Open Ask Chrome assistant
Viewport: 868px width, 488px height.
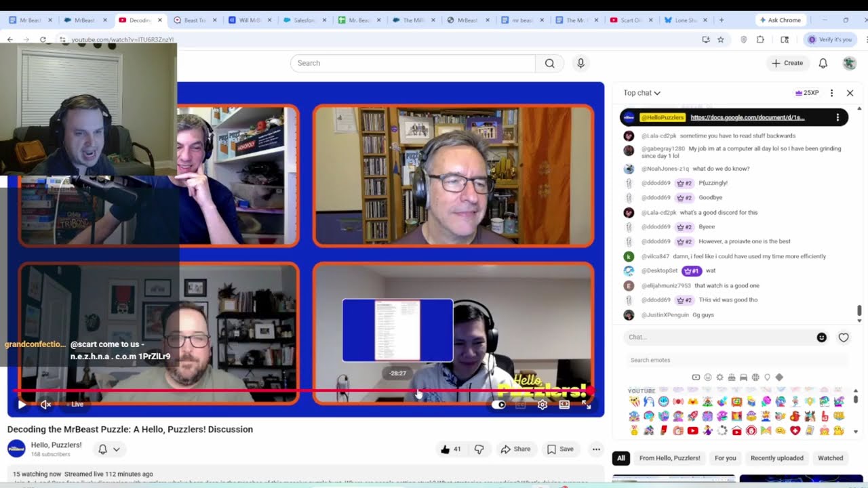(781, 20)
